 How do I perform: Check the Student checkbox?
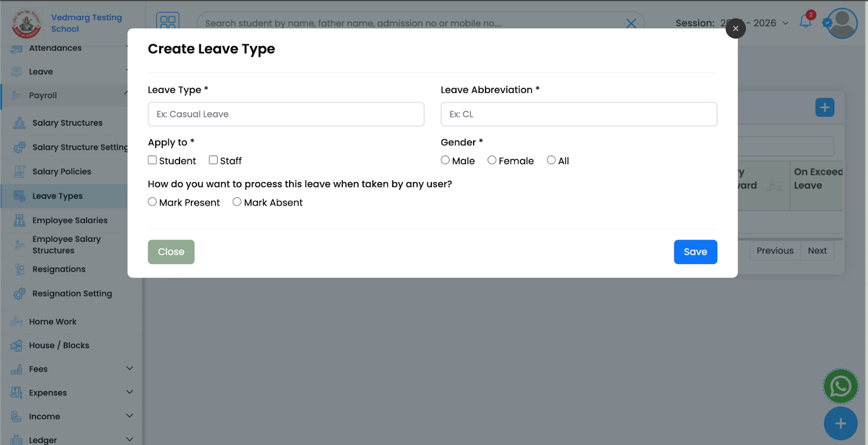[152, 160]
